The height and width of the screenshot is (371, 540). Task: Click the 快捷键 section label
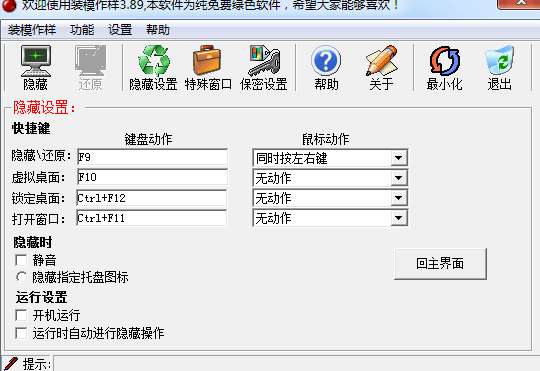pos(31,128)
